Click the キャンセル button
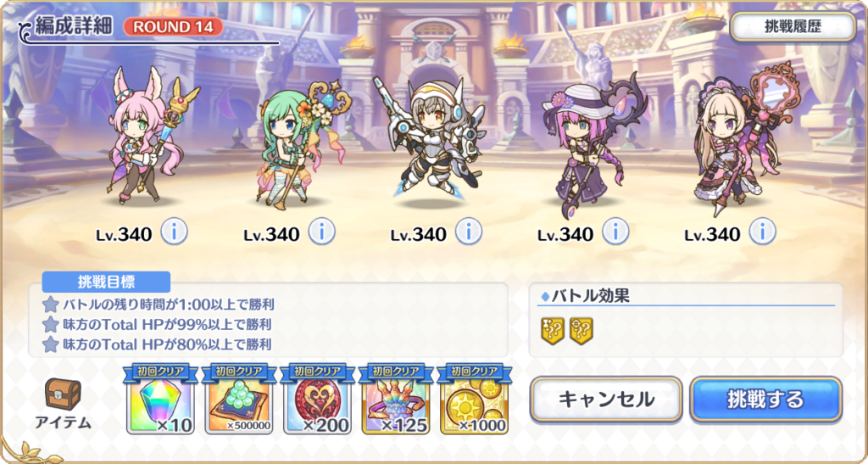The width and height of the screenshot is (868, 464). click(x=606, y=400)
